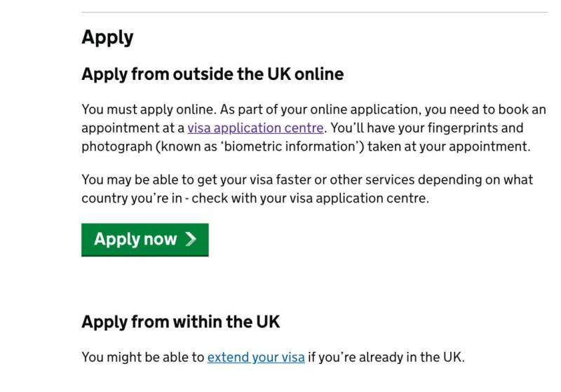
Task: Click the Apply from outside the UK online heading
Action: 212,74
